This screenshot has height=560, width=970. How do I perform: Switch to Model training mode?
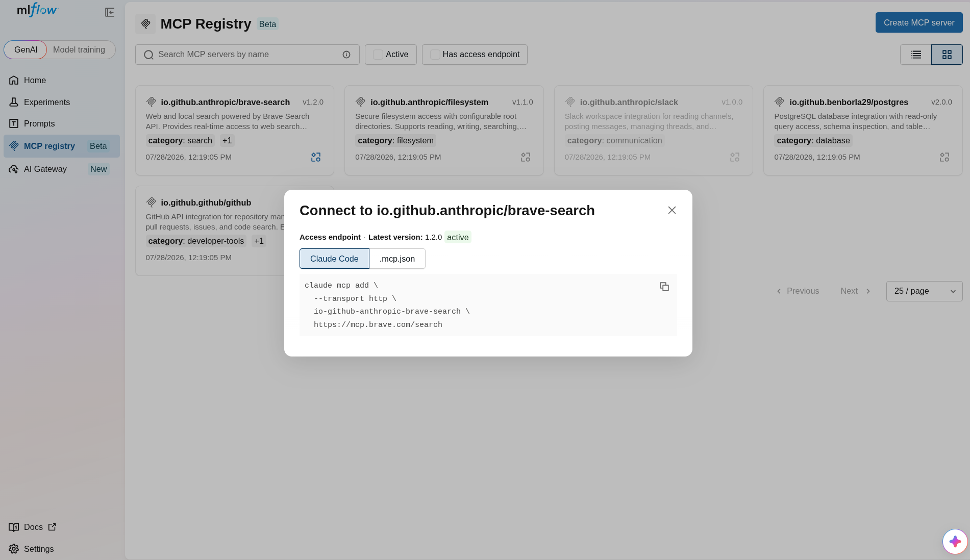[x=79, y=49]
